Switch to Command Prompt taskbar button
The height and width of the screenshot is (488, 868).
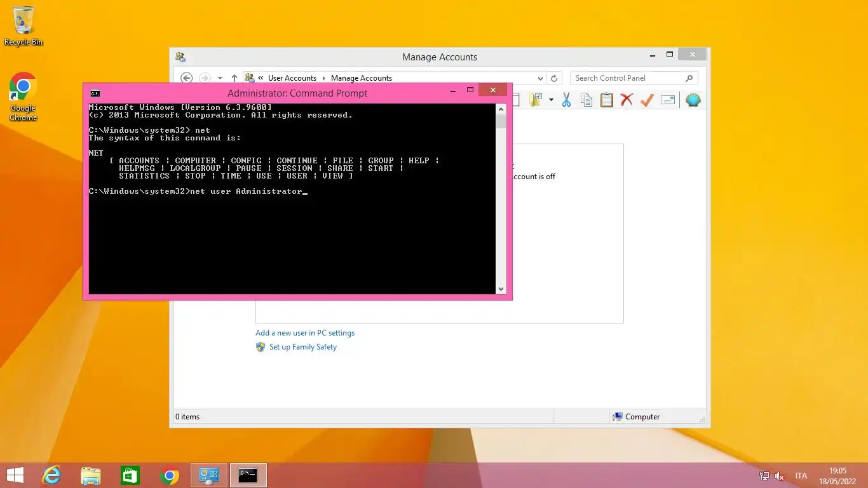248,475
